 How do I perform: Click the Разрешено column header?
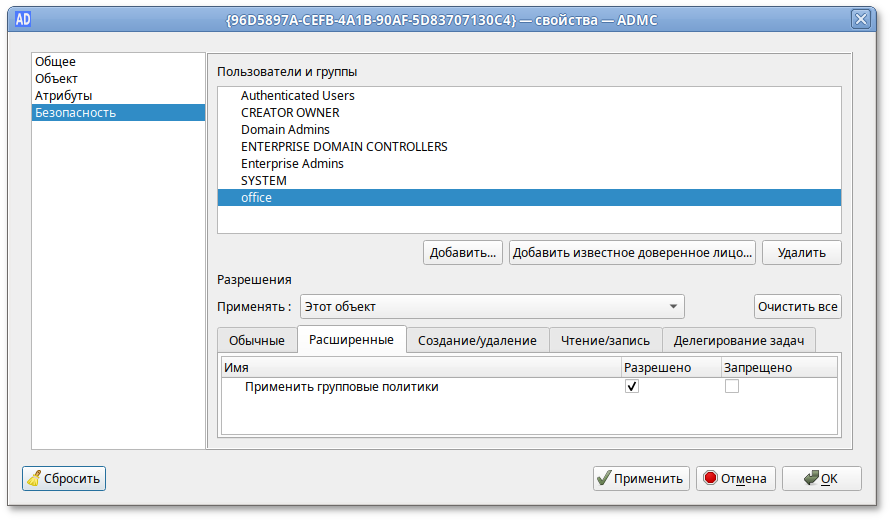coord(671,368)
